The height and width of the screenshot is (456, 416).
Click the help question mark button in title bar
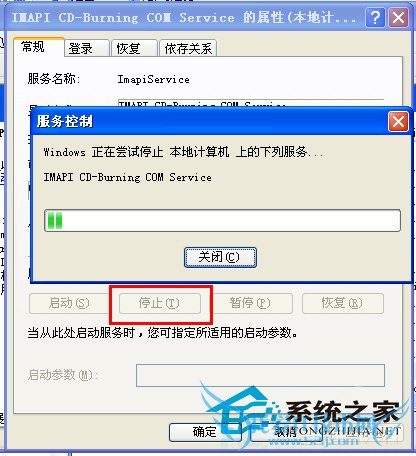(x=375, y=17)
